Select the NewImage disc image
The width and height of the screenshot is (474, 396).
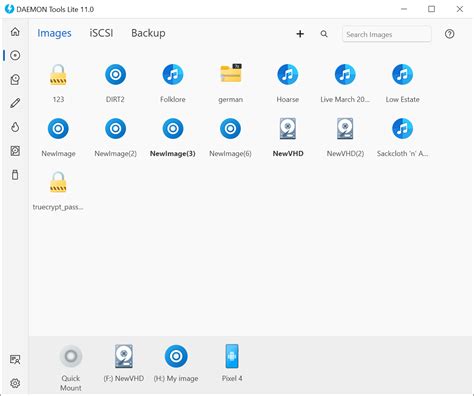click(x=58, y=137)
